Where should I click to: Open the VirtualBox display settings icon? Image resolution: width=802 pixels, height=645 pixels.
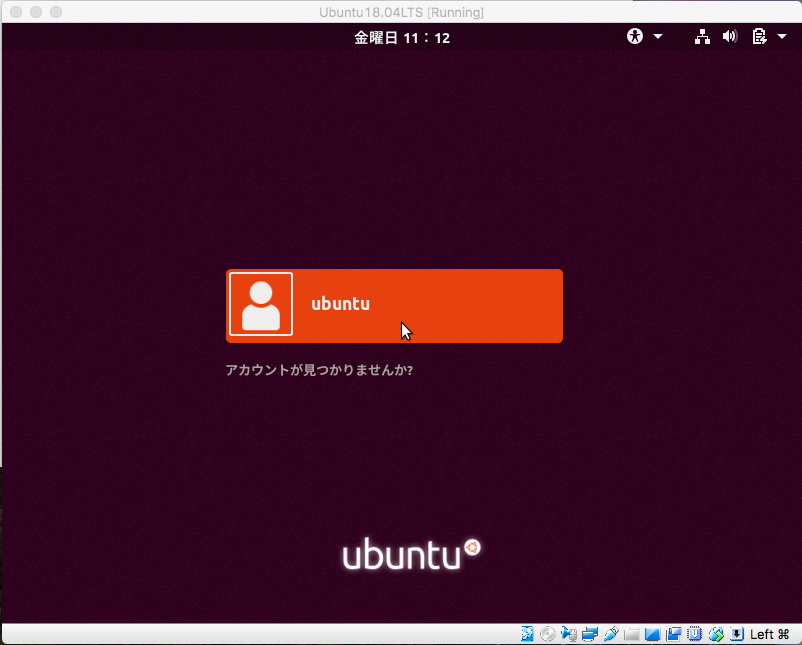pyautogui.click(x=652, y=634)
